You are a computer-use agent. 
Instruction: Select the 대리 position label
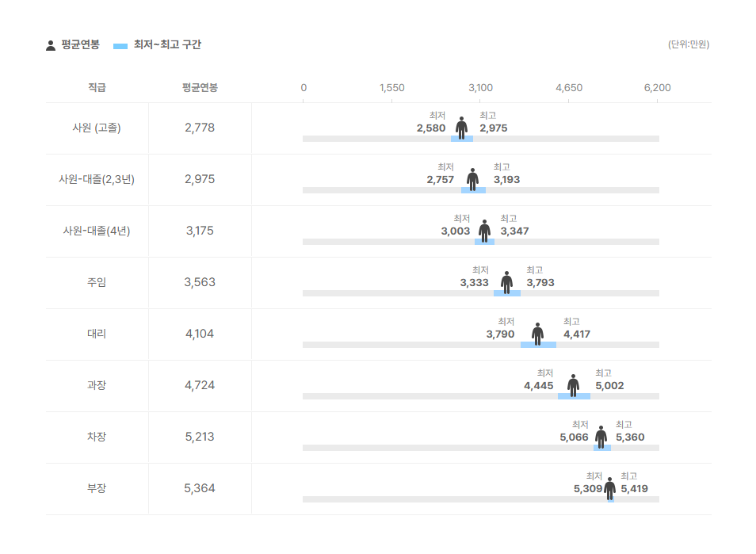[97, 334]
